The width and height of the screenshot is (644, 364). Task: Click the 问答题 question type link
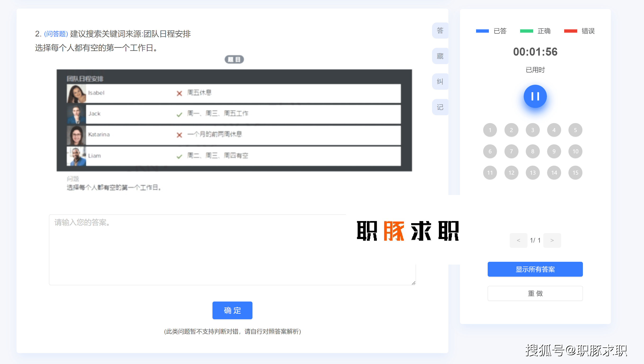tap(56, 34)
